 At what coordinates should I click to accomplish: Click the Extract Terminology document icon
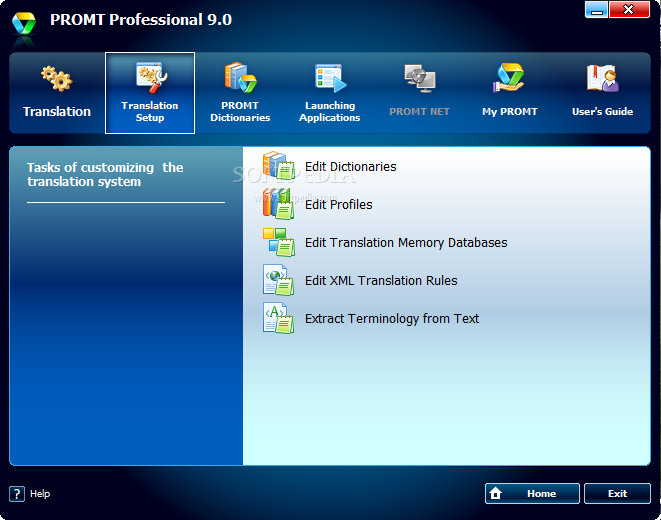coord(278,318)
